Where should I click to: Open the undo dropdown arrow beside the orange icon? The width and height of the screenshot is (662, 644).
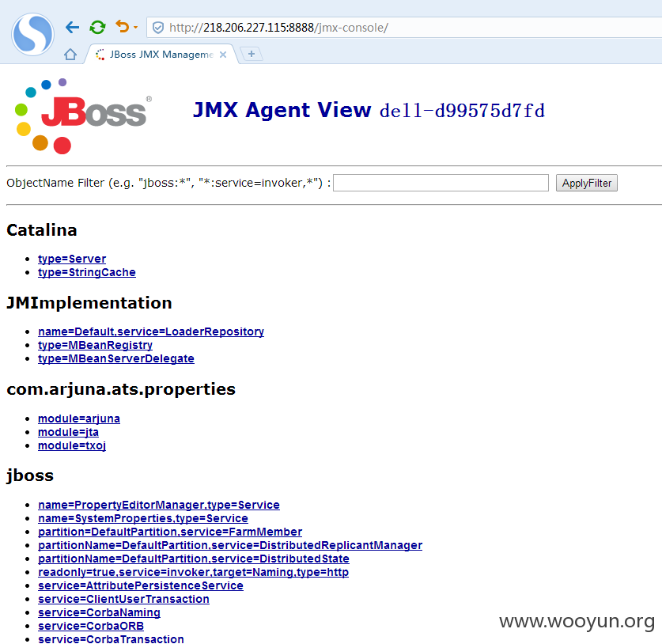point(135,28)
